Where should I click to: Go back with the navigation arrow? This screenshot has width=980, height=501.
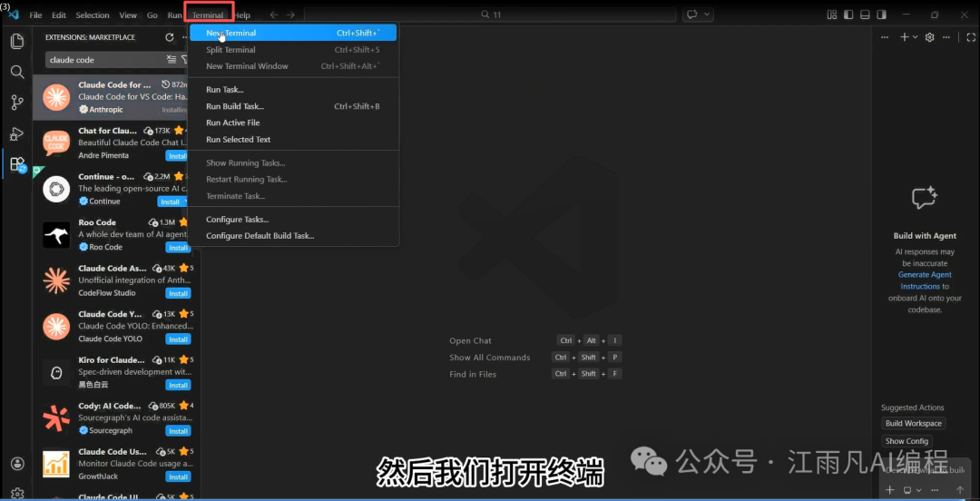click(274, 15)
